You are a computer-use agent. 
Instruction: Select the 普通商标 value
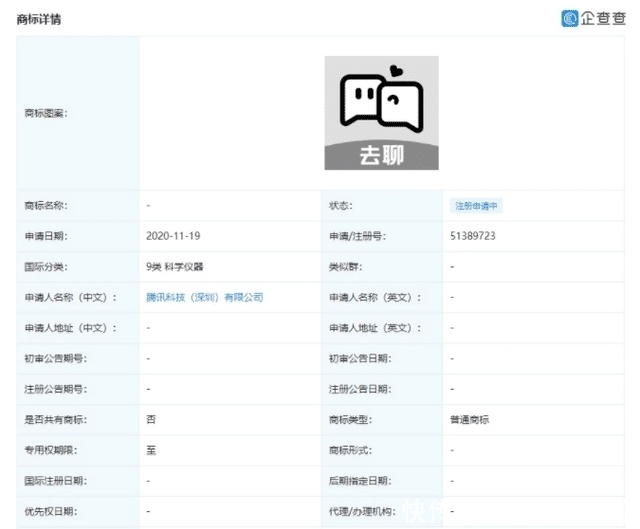pyautogui.click(x=469, y=420)
